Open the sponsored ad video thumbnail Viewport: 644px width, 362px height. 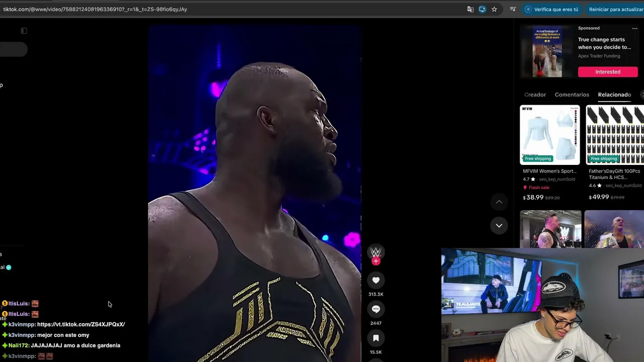click(547, 52)
